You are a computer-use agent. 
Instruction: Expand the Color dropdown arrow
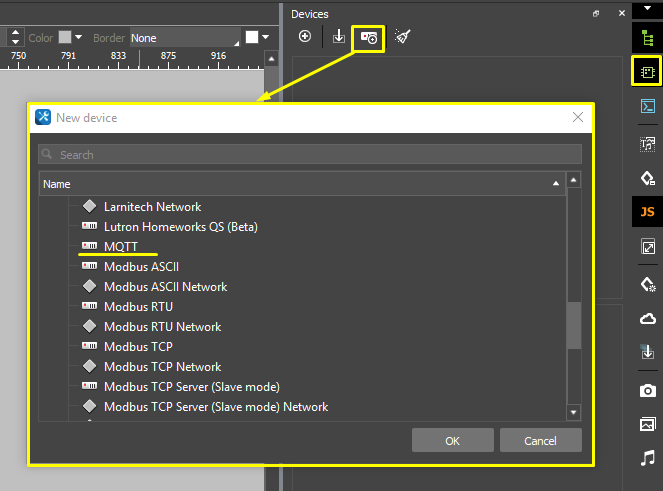[79, 38]
